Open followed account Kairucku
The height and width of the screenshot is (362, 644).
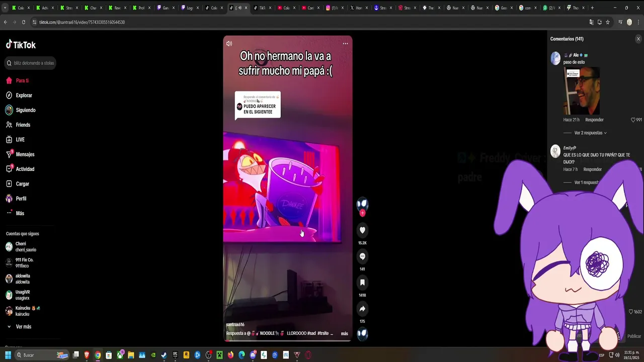[23, 311]
